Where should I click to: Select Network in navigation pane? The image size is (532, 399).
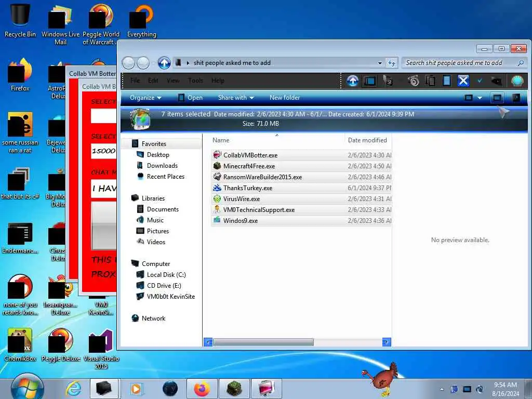tap(153, 318)
